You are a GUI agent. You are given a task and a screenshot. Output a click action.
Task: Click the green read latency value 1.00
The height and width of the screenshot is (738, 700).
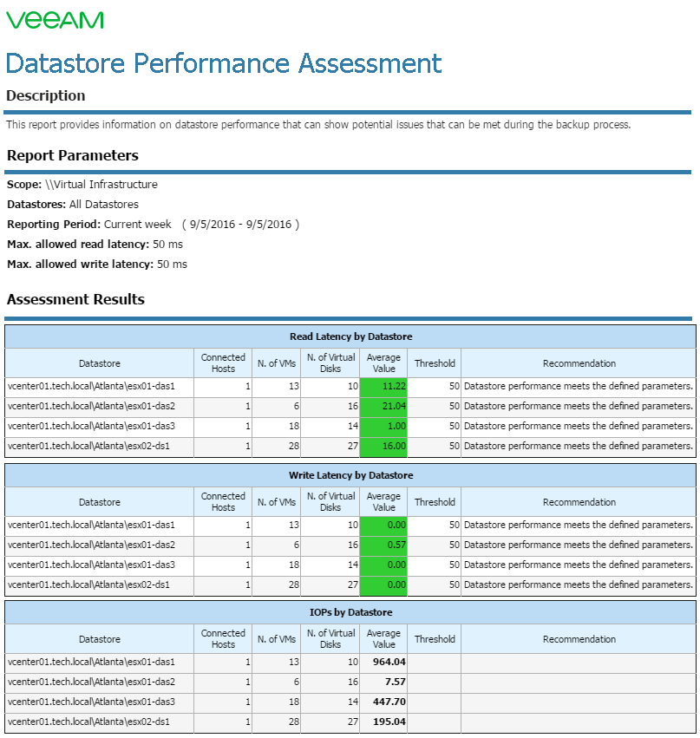tap(383, 426)
